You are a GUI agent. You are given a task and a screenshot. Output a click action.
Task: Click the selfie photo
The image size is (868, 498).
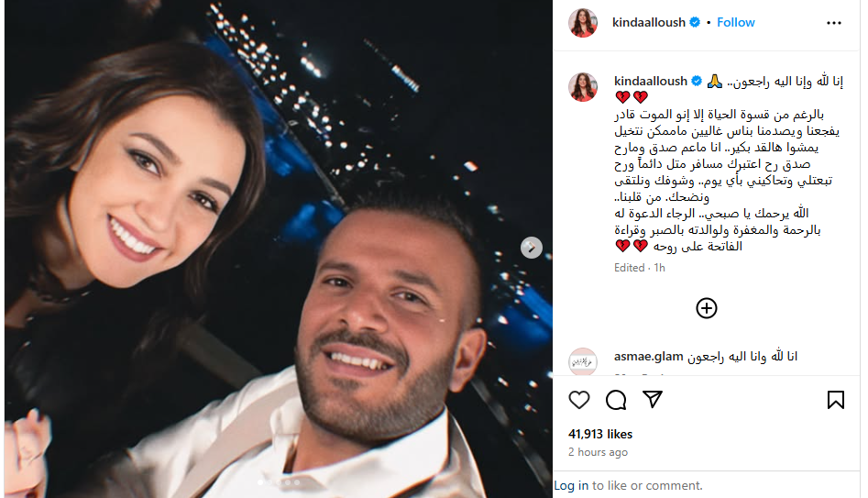(x=279, y=249)
